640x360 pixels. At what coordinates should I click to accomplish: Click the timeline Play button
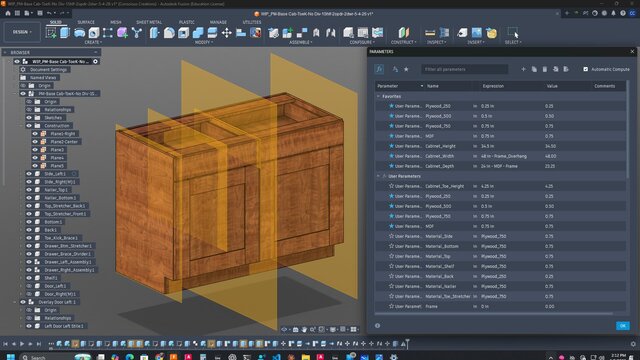tap(22, 344)
